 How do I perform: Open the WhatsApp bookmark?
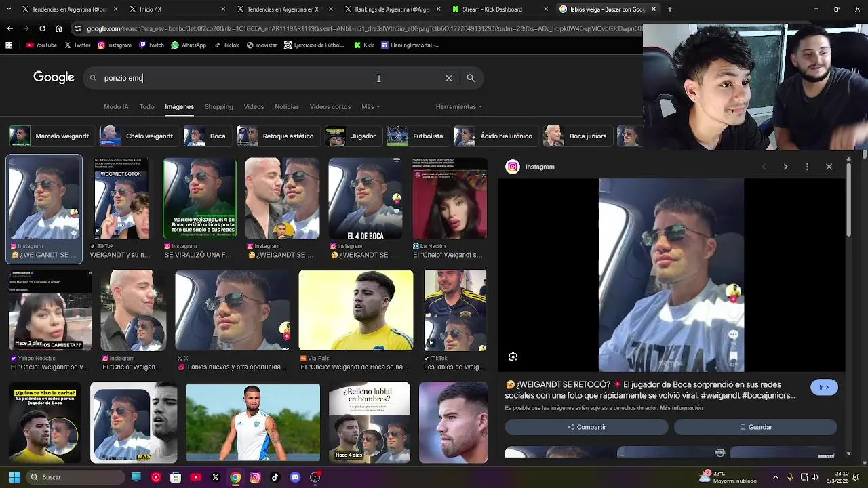click(189, 45)
